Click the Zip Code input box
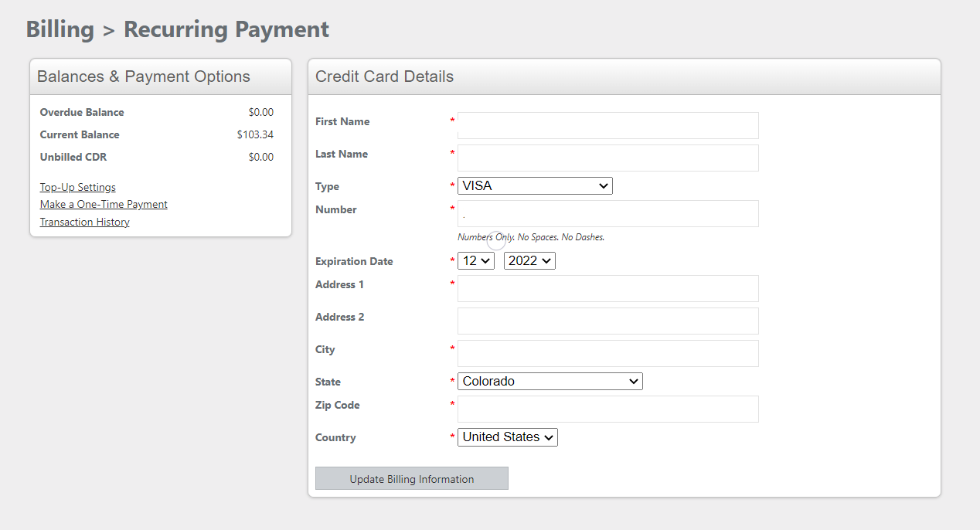The width and height of the screenshot is (980, 530). (x=607, y=409)
